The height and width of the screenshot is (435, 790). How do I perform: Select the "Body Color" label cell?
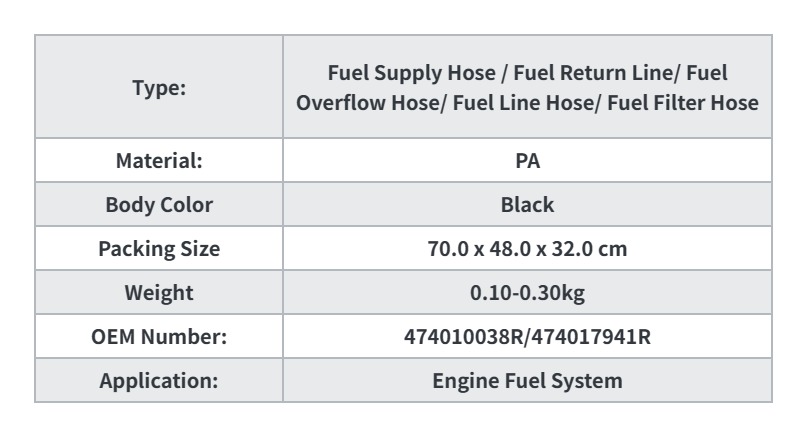point(159,205)
